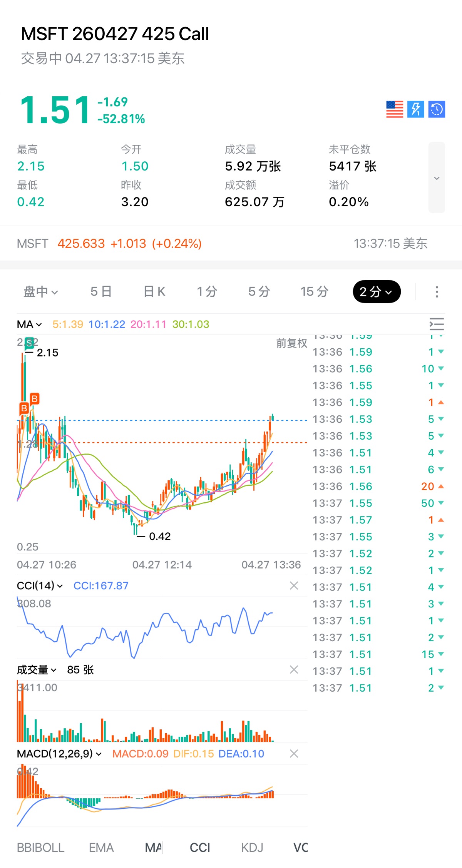Tap the 昨收 3.20 value

135,202
